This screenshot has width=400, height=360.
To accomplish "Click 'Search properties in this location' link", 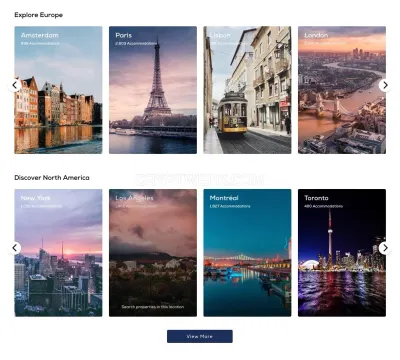I will [153, 307].
